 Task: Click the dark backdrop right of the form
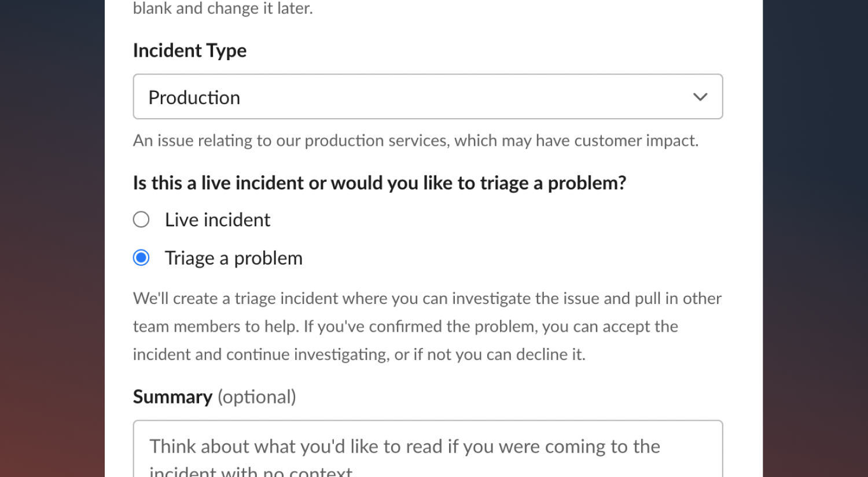click(x=815, y=232)
